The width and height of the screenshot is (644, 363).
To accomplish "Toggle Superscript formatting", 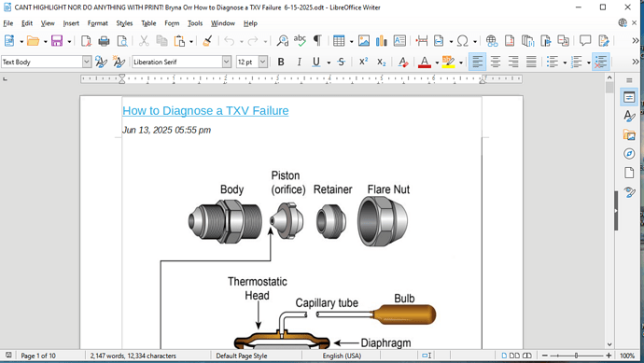I will (363, 62).
